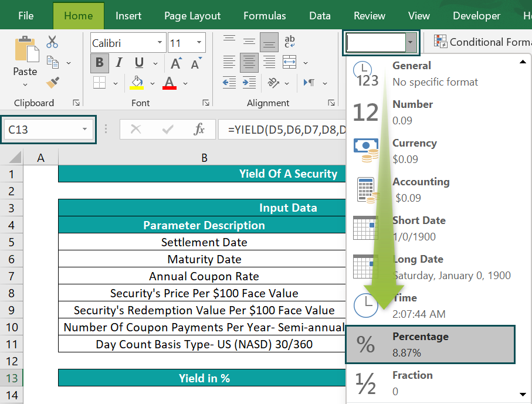Click the Insert Function fx icon
Viewport: 532px width, 404px height.
tap(199, 130)
